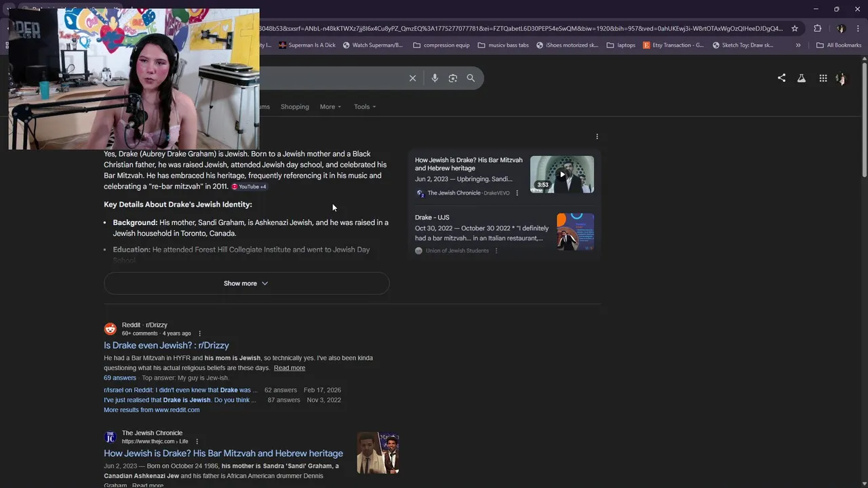Open the Tools dropdown
Screen dimensions: 868x488
tap(365, 106)
